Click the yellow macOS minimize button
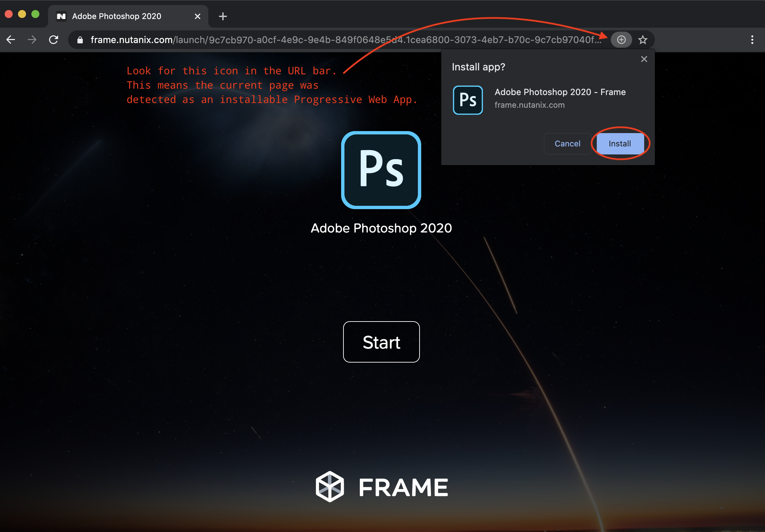This screenshot has width=765, height=532. point(22,14)
